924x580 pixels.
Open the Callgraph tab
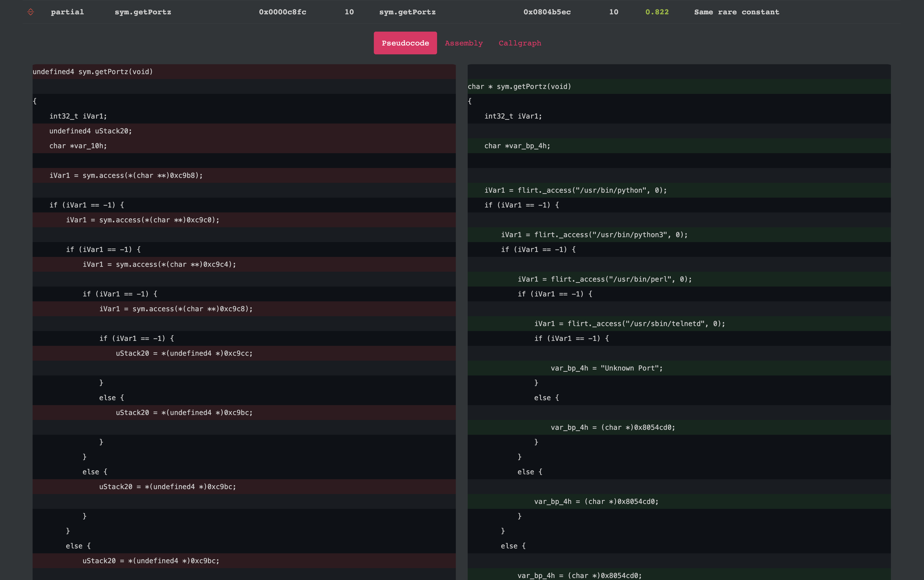[x=520, y=43]
